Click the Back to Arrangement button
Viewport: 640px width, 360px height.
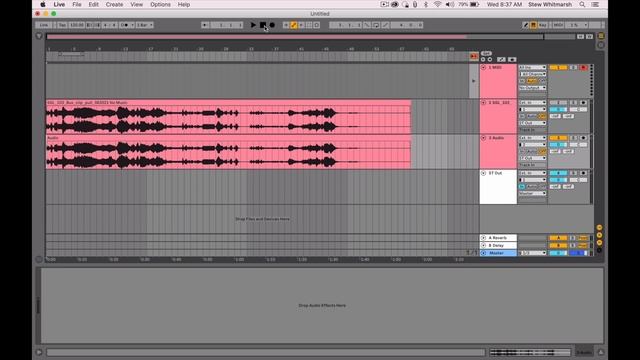pyautogui.click(x=473, y=56)
